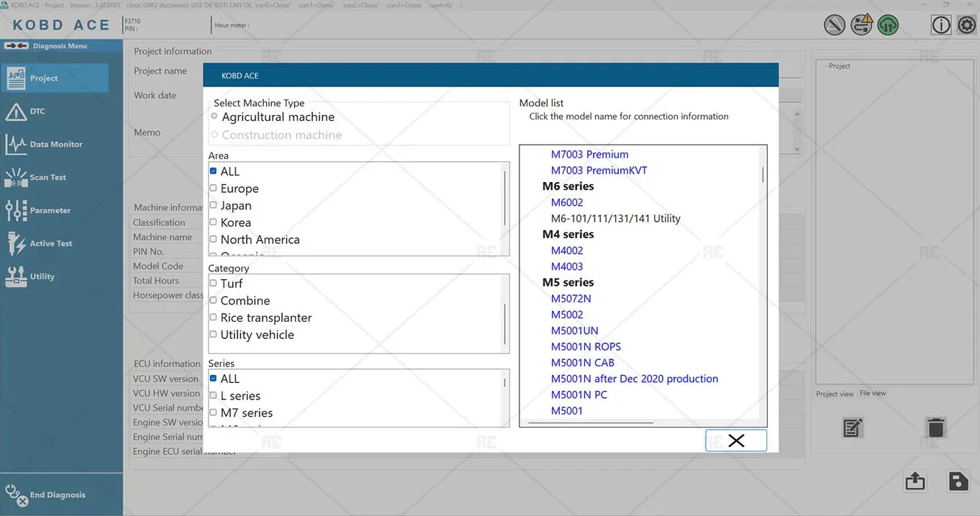
Task: Open settings gear in top bar
Action: pos(967,25)
